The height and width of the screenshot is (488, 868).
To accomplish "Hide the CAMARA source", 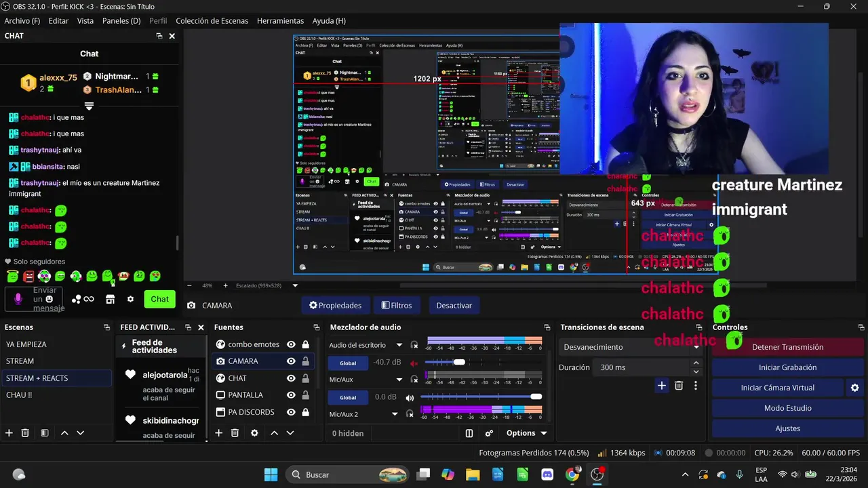I will point(291,361).
